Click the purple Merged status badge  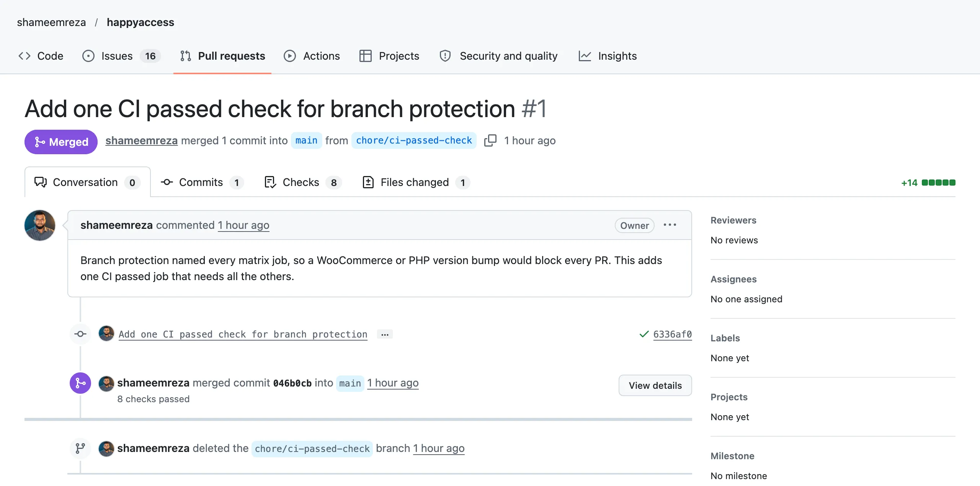(61, 142)
